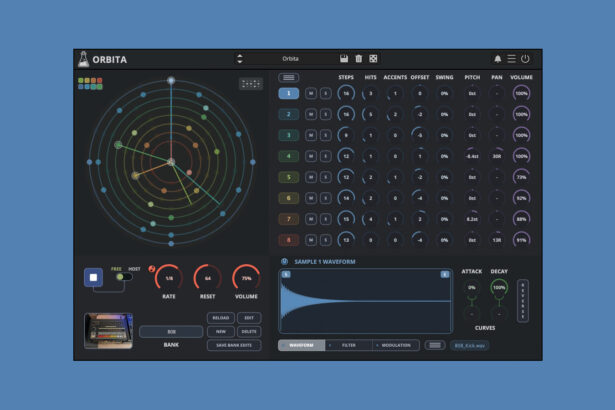Select track 8 button
This screenshot has height=410, width=615.
289,240
